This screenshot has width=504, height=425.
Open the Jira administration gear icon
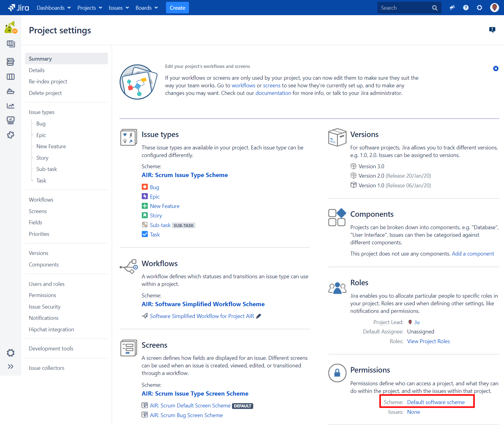tap(479, 8)
